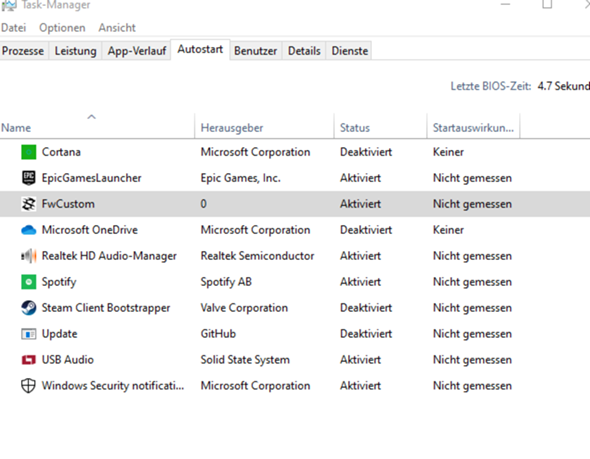Click the Realtek HD Audio-Manager speaker icon
The width and height of the screenshot is (590, 459).
(29, 256)
